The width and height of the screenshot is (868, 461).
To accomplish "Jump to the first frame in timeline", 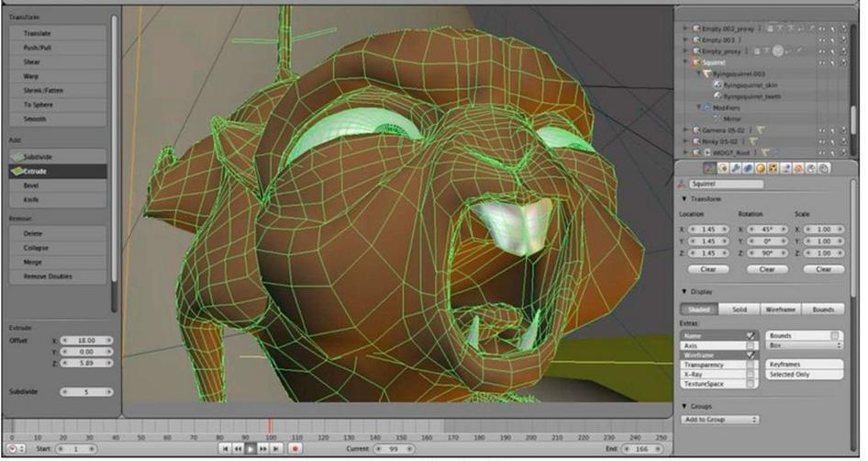I will [226, 448].
